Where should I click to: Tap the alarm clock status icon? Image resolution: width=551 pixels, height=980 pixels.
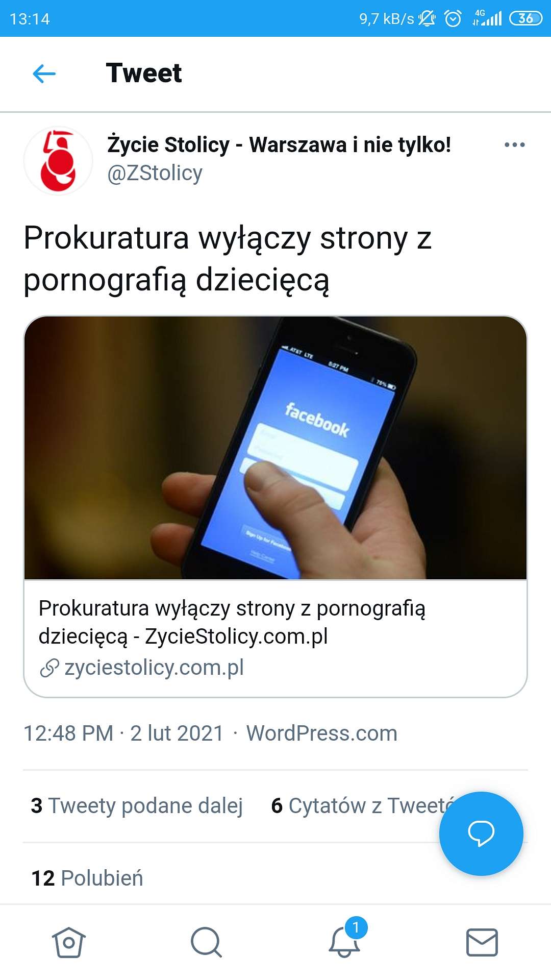(453, 19)
